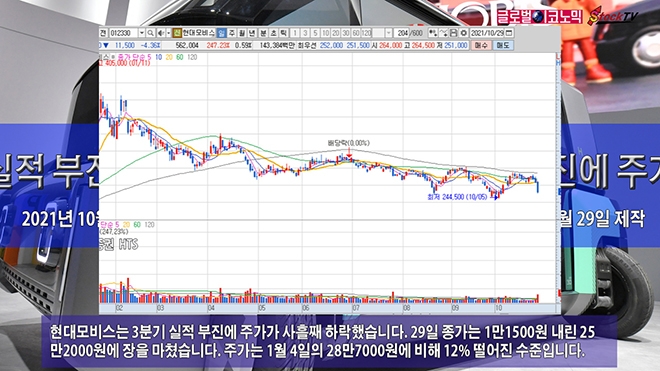
Task: Click the green 신 badge icon
Action: (177, 33)
